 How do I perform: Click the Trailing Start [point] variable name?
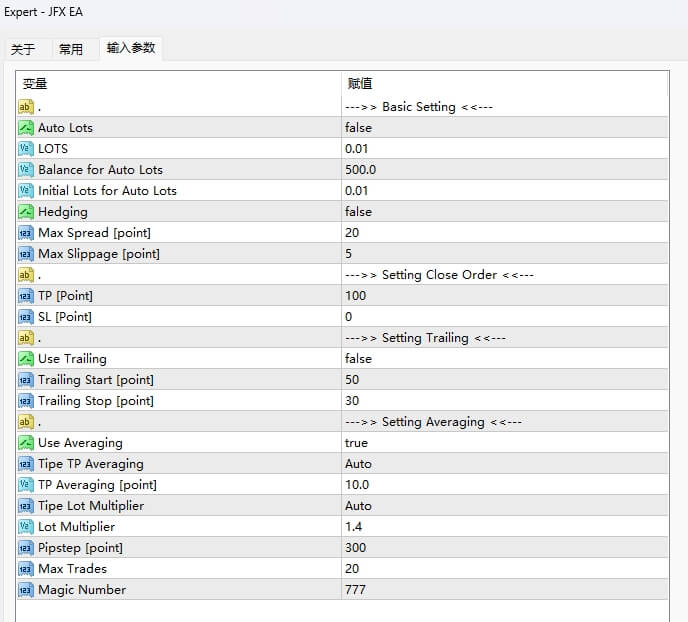(x=96, y=380)
